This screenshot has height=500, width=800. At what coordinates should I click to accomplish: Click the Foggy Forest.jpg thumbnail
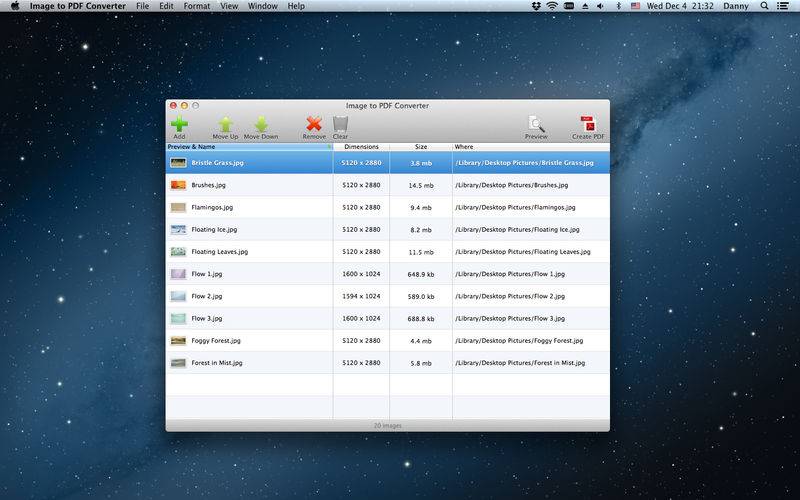tap(178, 340)
